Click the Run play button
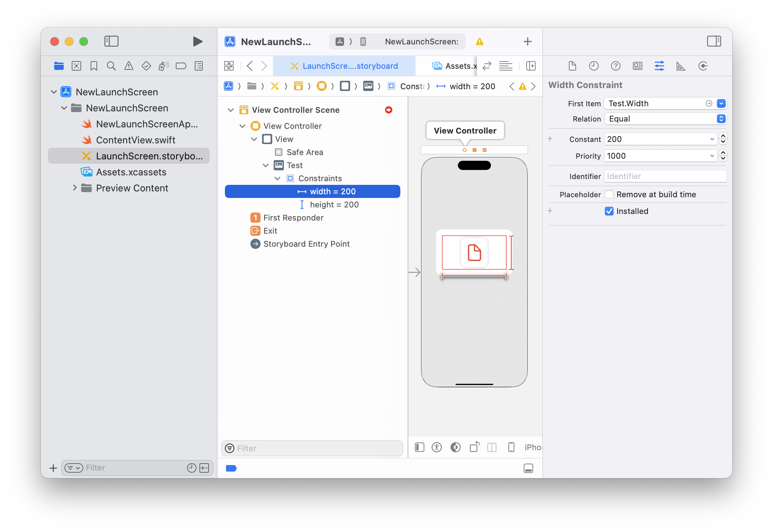The image size is (773, 532). (x=197, y=41)
